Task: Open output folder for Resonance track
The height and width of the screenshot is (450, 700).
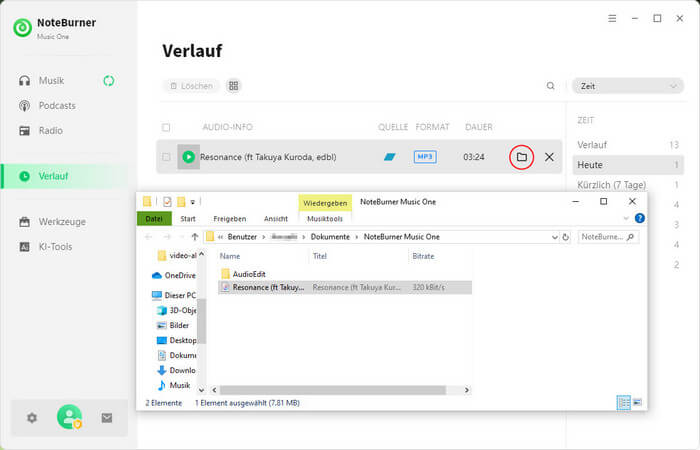Action: [521, 157]
